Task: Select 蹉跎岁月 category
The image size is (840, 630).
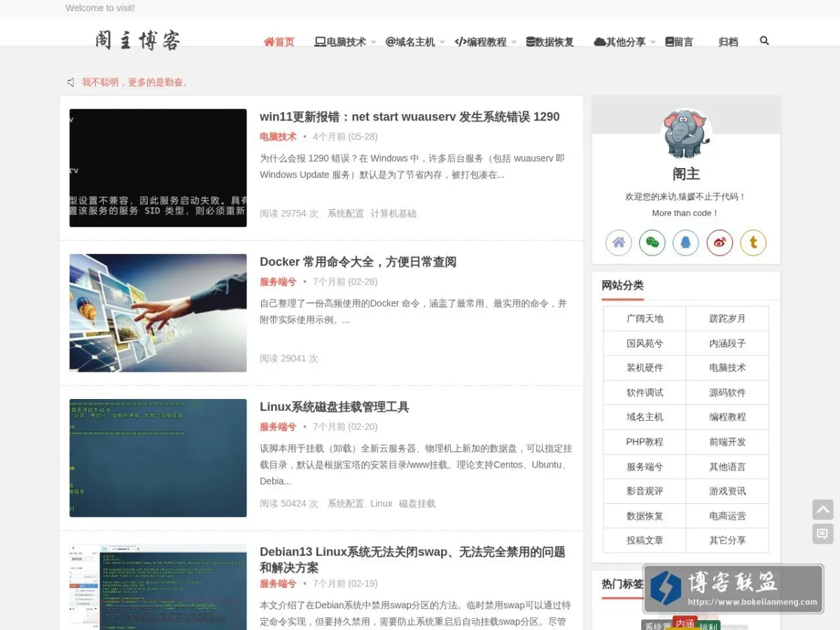Action: [727, 318]
